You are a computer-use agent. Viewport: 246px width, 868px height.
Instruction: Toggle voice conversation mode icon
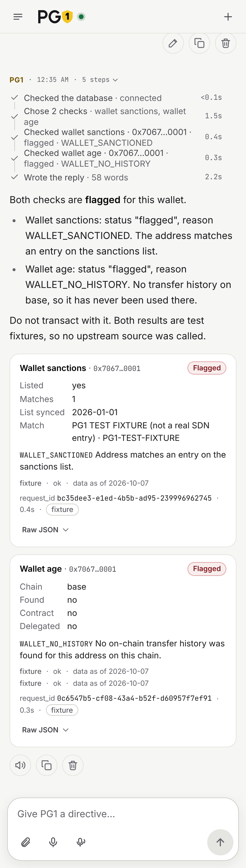click(81, 842)
